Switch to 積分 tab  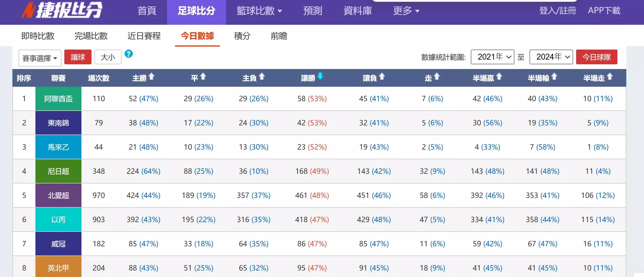point(242,36)
